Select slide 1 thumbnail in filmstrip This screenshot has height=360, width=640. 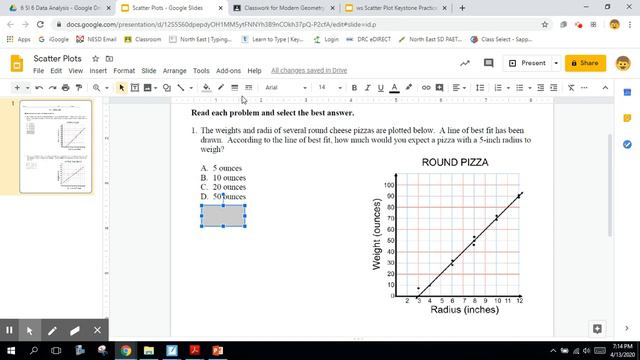tap(56, 147)
